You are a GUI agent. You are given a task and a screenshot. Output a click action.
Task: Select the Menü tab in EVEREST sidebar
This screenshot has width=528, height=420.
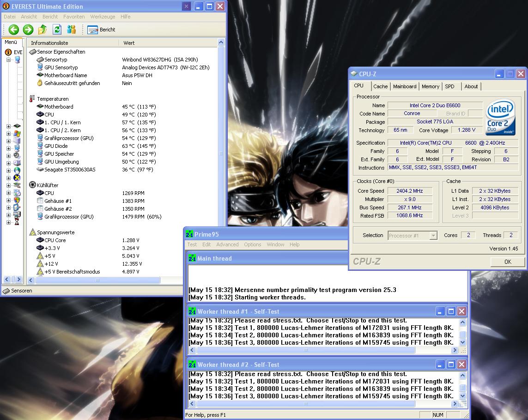pyautogui.click(x=11, y=42)
